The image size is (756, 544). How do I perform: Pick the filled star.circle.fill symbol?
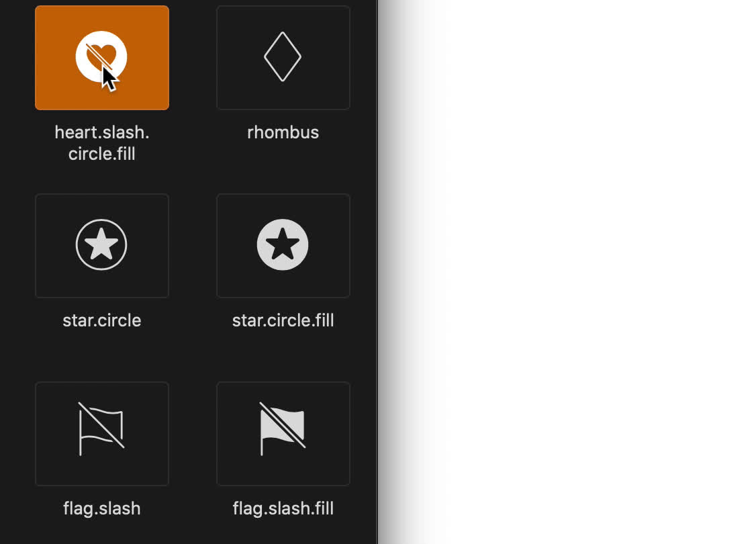(283, 244)
